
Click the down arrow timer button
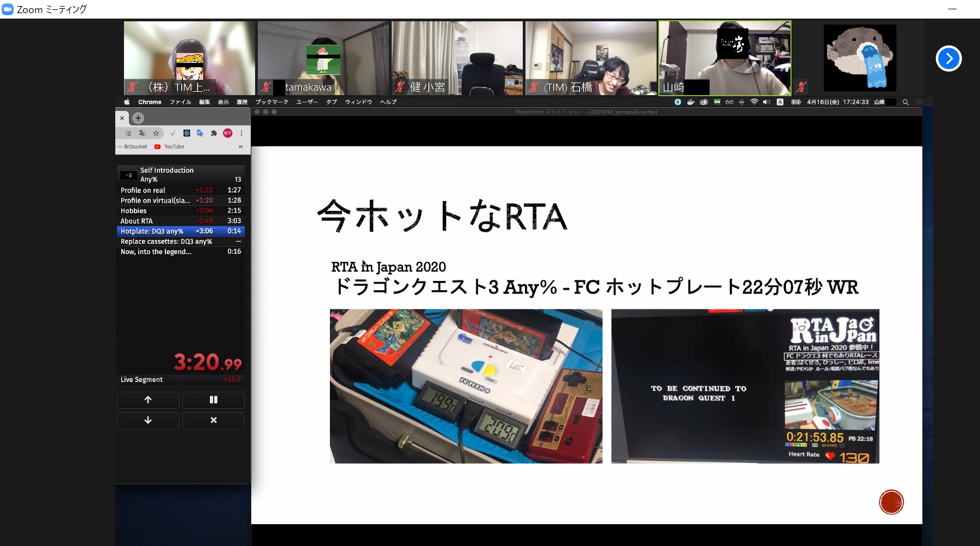click(x=147, y=420)
